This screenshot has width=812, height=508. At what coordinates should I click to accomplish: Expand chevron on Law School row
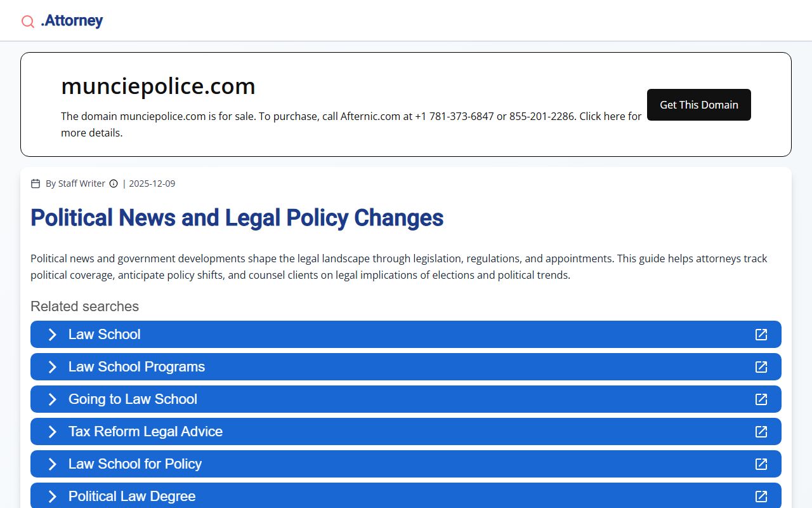[53, 335]
